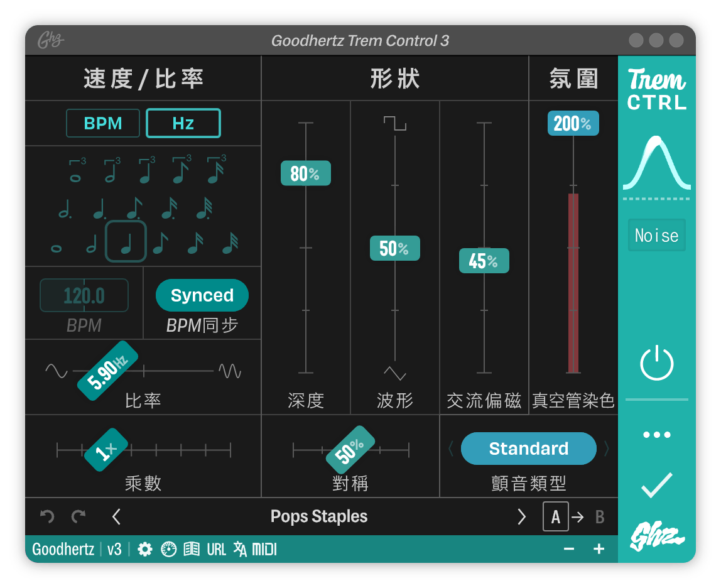Select the half note triplet icon

point(112,170)
